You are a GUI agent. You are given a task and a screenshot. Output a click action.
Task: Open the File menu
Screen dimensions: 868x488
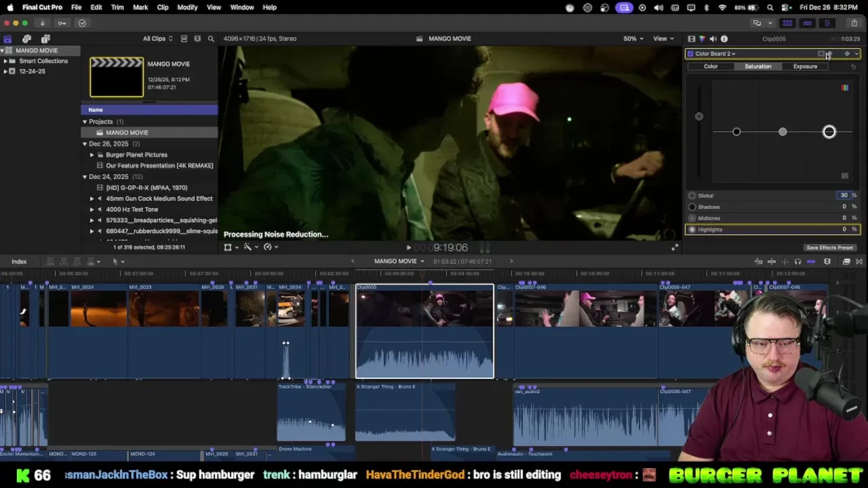[x=77, y=7]
